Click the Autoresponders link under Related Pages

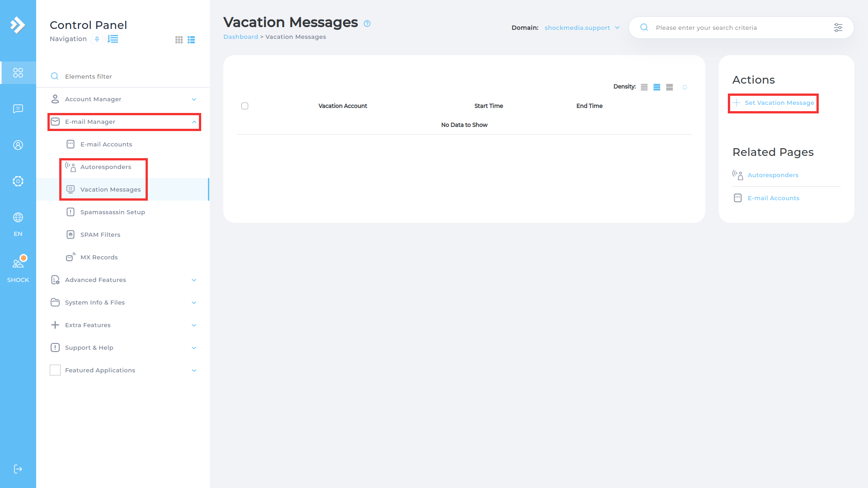[x=773, y=174]
